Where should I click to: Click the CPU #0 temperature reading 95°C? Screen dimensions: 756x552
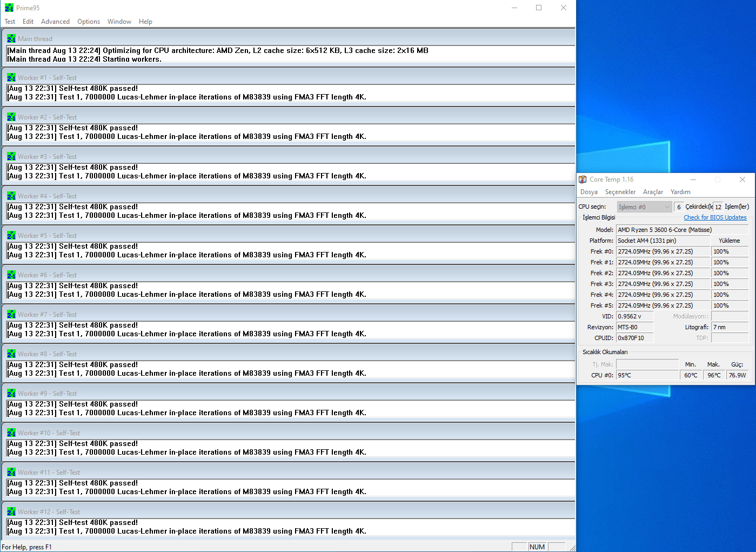click(647, 375)
